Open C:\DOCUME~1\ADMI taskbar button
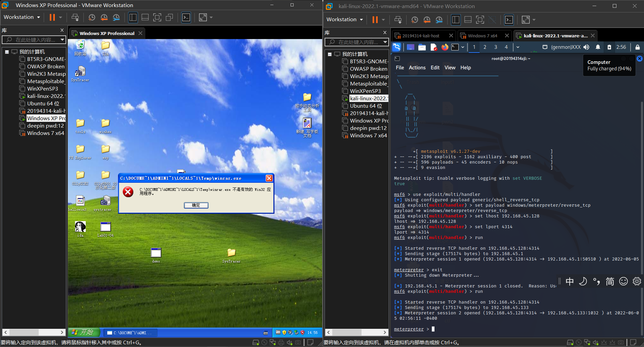 pos(130,333)
